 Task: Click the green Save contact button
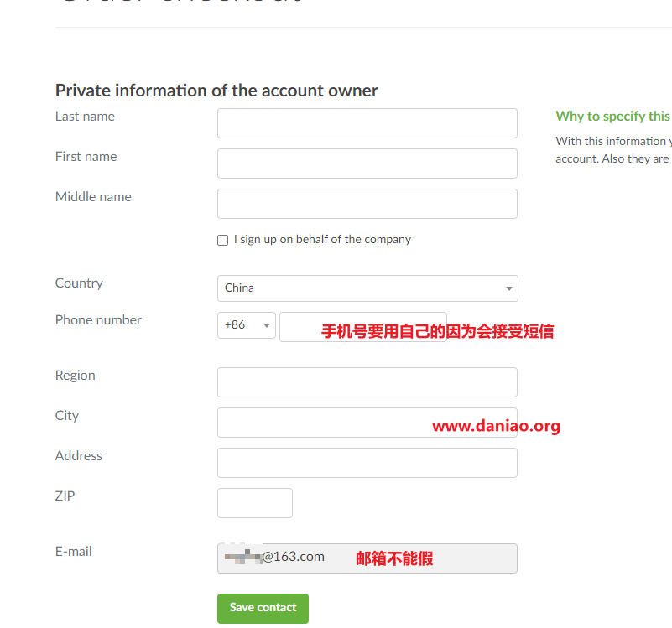coord(263,608)
